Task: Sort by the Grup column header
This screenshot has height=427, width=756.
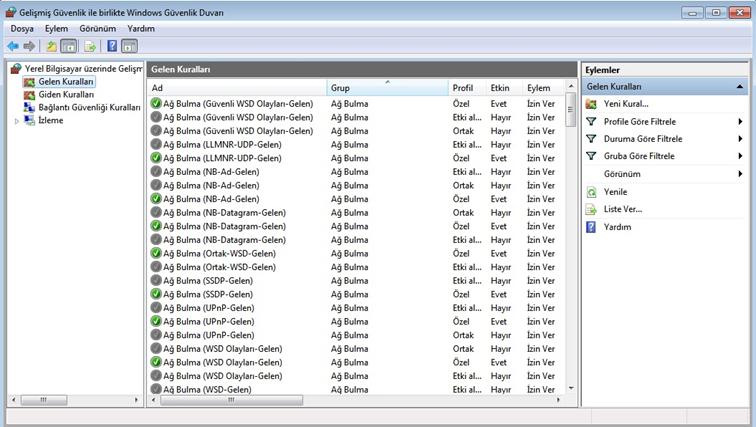Action: coord(388,88)
